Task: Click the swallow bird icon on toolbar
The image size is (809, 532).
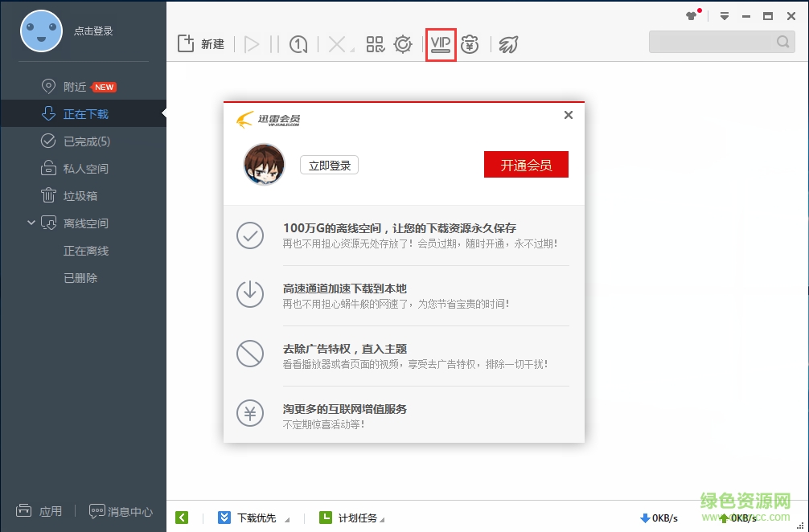Action: [507, 44]
